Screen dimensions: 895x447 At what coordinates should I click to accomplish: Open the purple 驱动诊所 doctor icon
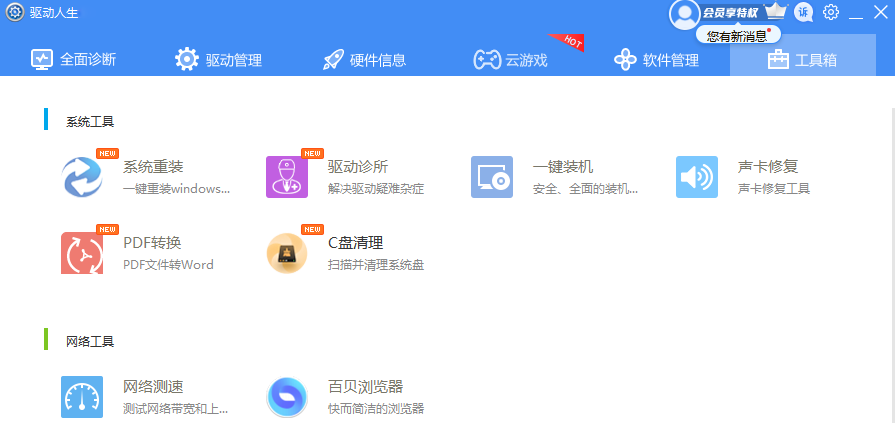(x=287, y=177)
